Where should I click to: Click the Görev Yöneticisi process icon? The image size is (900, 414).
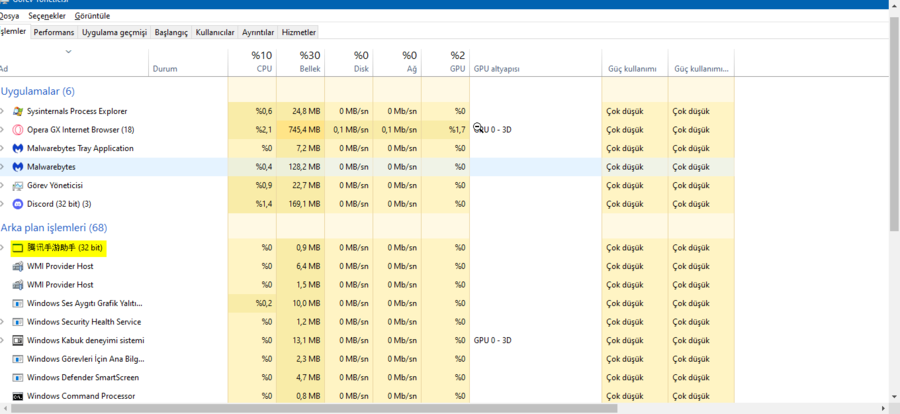click(x=18, y=185)
